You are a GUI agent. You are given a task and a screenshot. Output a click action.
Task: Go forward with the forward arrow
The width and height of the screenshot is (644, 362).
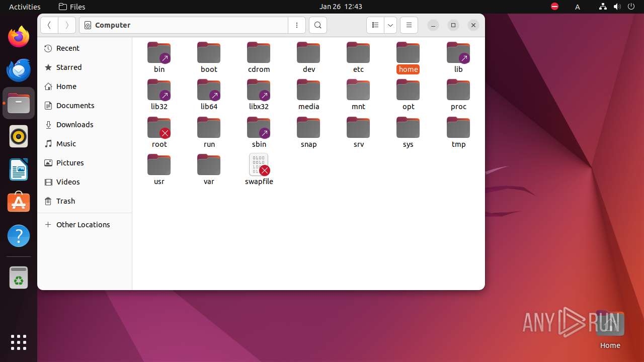67,25
